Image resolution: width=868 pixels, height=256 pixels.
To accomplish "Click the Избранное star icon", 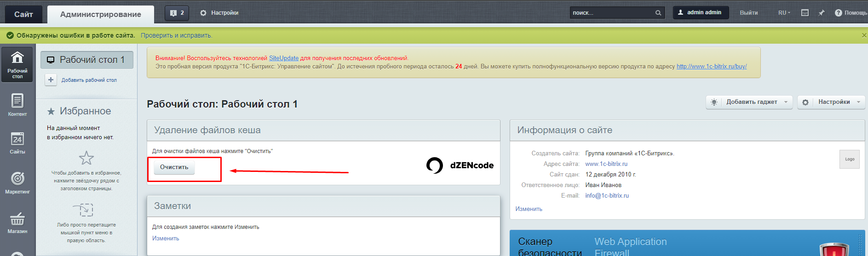I will click(x=51, y=111).
